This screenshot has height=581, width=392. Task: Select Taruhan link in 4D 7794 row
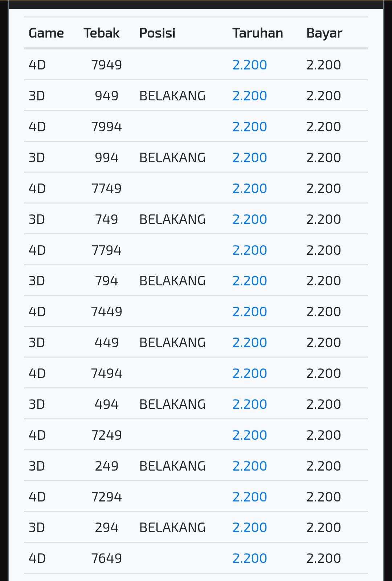[250, 250]
